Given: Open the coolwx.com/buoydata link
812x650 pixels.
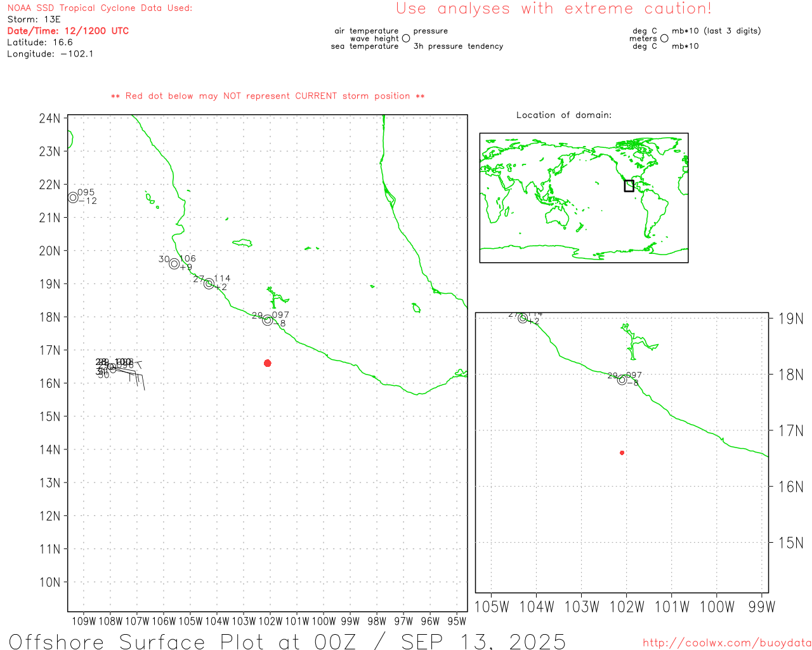Looking at the screenshot, I should click(x=726, y=643).
